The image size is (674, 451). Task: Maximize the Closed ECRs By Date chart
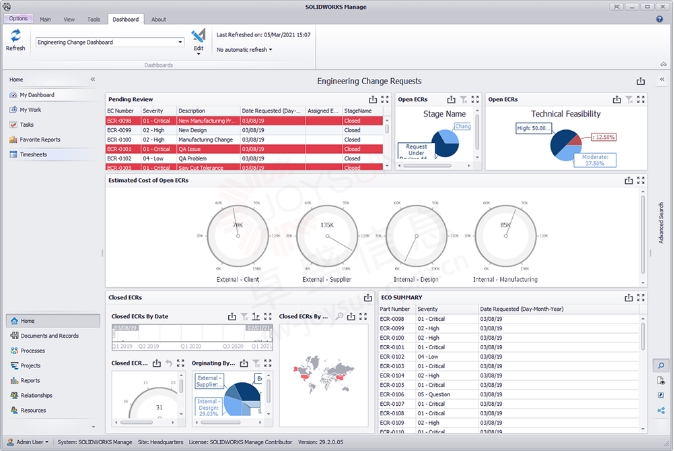pyautogui.click(x=268, y=316)
